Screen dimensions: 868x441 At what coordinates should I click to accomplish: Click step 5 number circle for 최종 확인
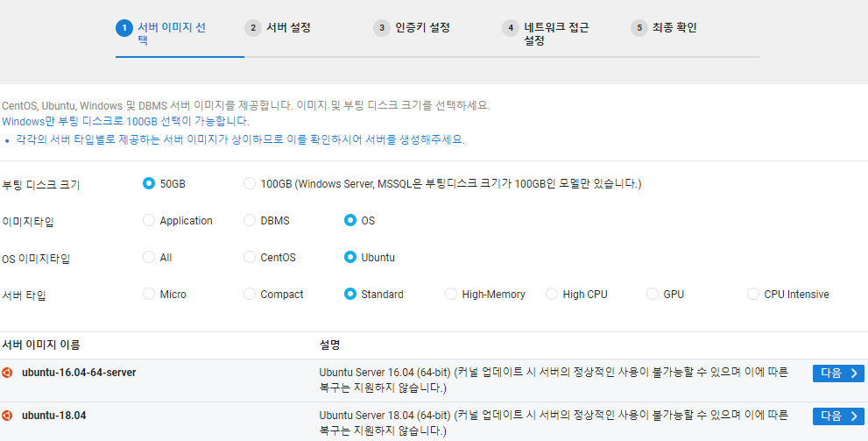coord(639,28)
